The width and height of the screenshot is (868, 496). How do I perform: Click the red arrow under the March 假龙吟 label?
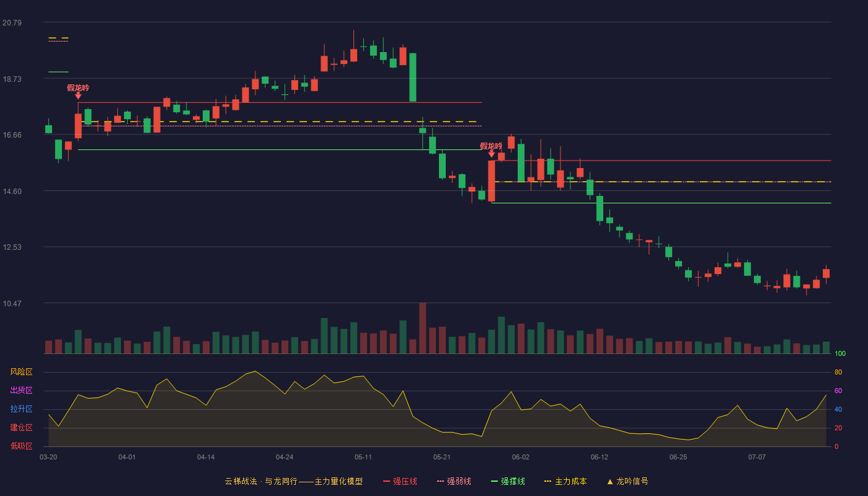point(78,95)
